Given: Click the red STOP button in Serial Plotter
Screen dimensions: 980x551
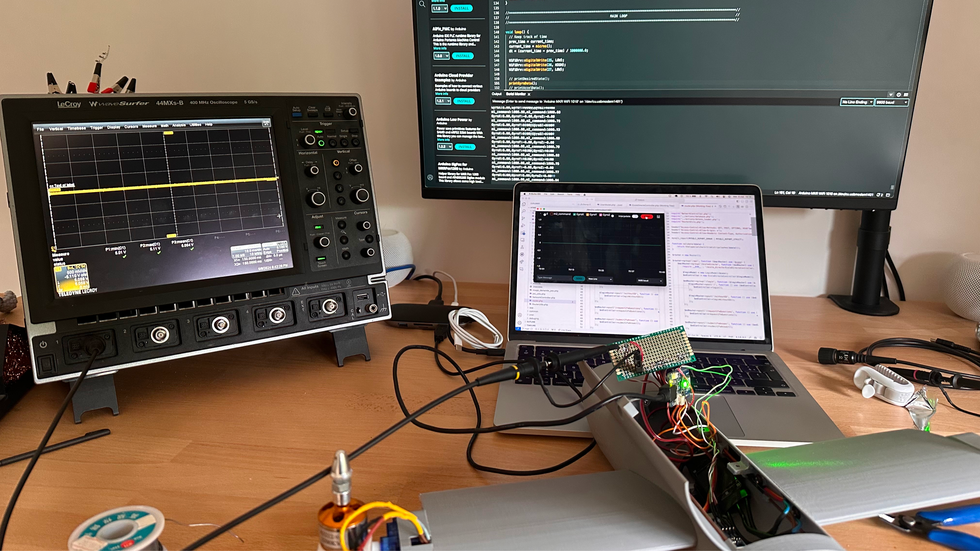Looking at the screenshot, I should pyautogui.click(x=647, y=217).
